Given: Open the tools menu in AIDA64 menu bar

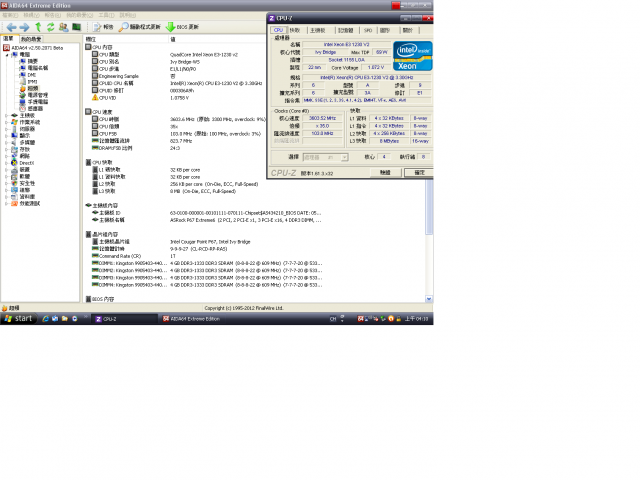Looking at the screenshot, I should tap(106, 15).
